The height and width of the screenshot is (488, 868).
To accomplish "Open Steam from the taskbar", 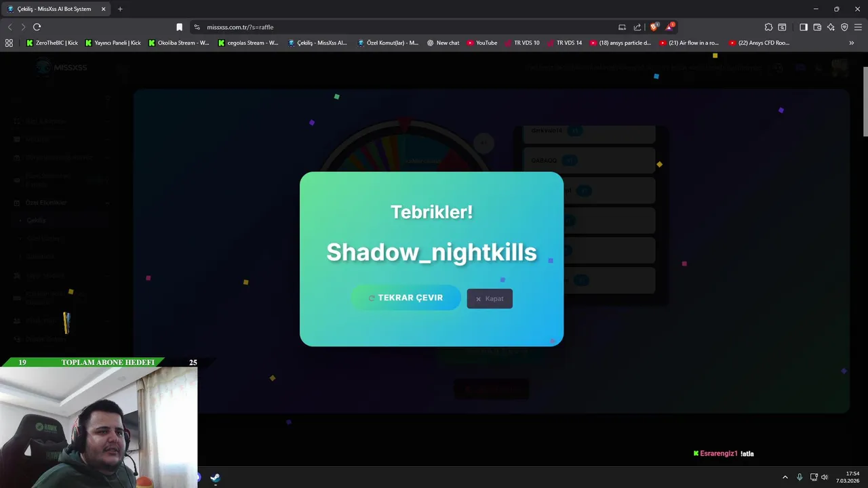I will pos(215,478).
